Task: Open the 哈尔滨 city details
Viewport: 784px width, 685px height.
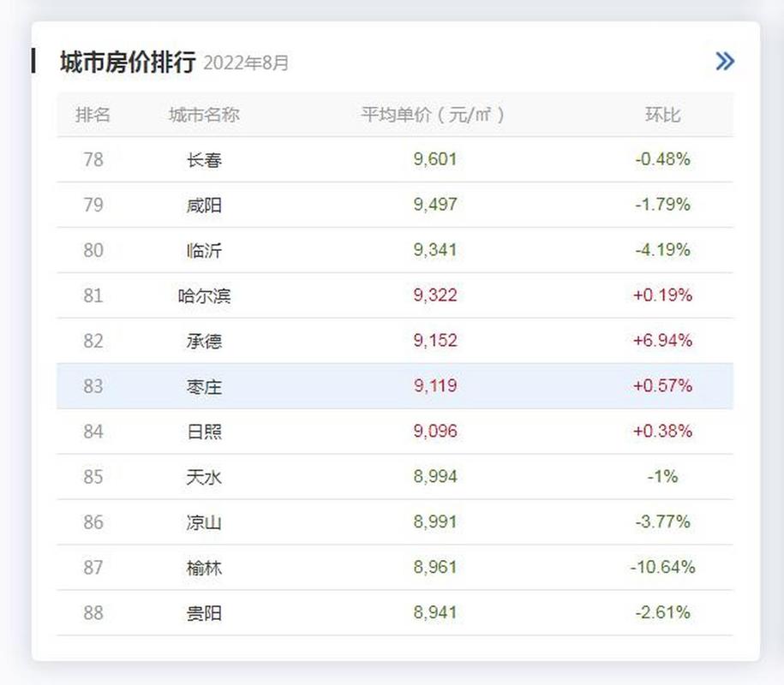Action: [206, 295]
